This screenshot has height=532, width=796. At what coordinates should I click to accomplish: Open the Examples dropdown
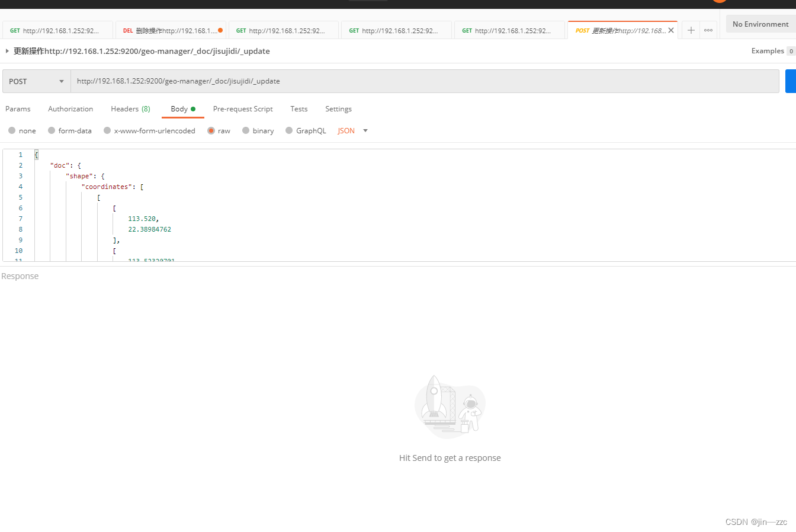[773, 51]
